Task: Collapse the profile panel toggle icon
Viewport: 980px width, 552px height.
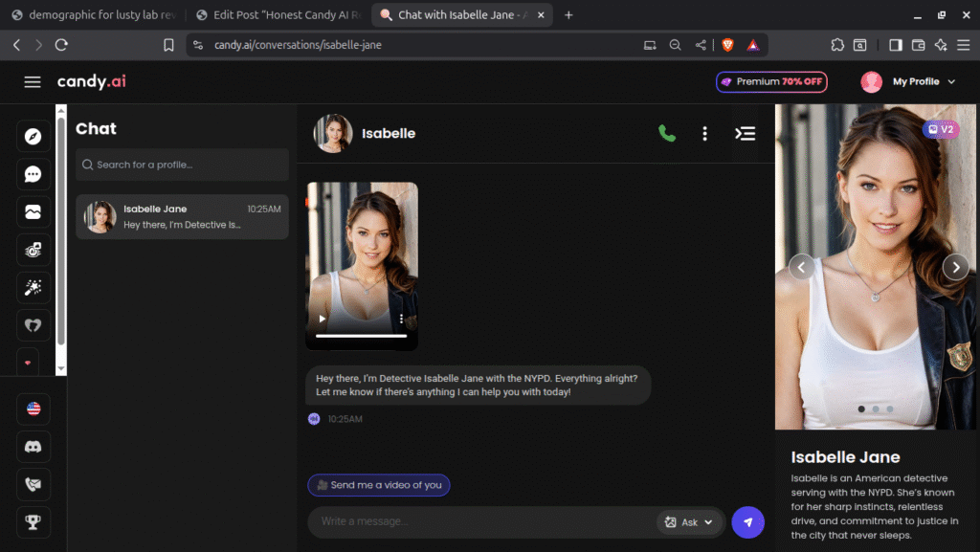Action: click(745, 134)
